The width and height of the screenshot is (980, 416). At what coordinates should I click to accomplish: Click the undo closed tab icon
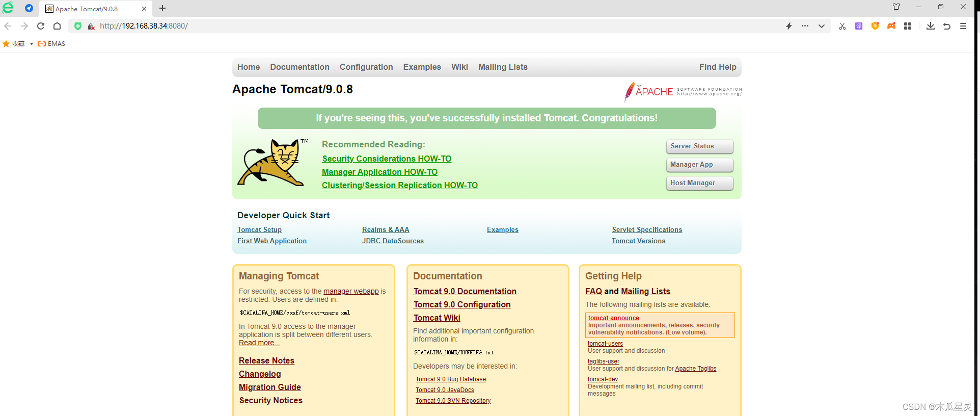947,26
